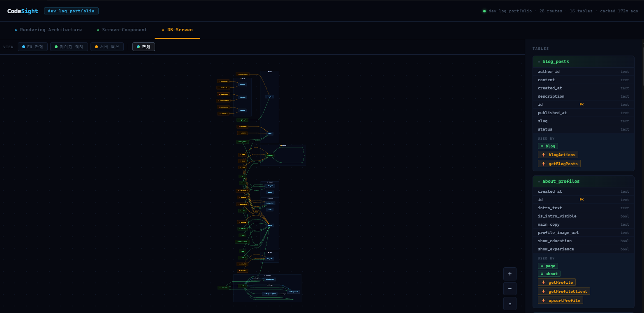Click the 28 routes status text

coord(551,11)
